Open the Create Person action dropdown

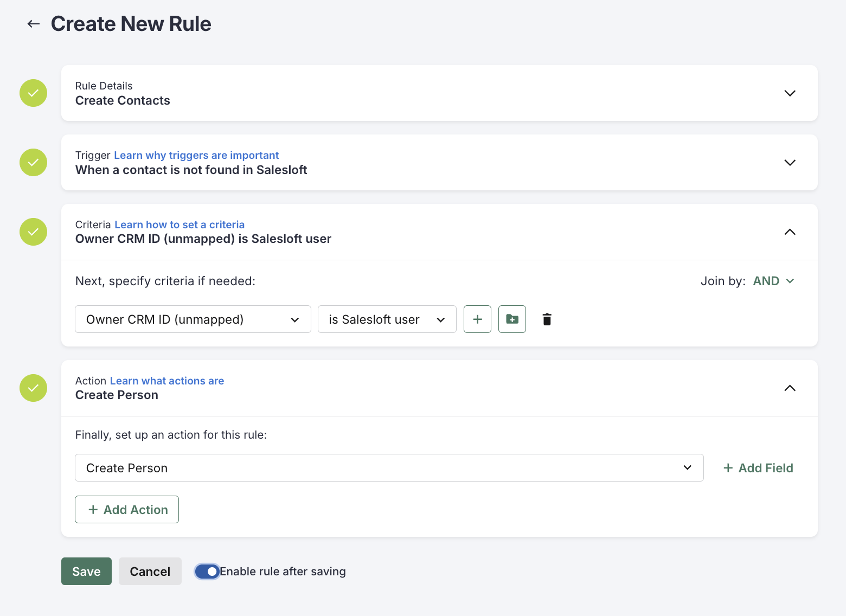coord(389,468)
